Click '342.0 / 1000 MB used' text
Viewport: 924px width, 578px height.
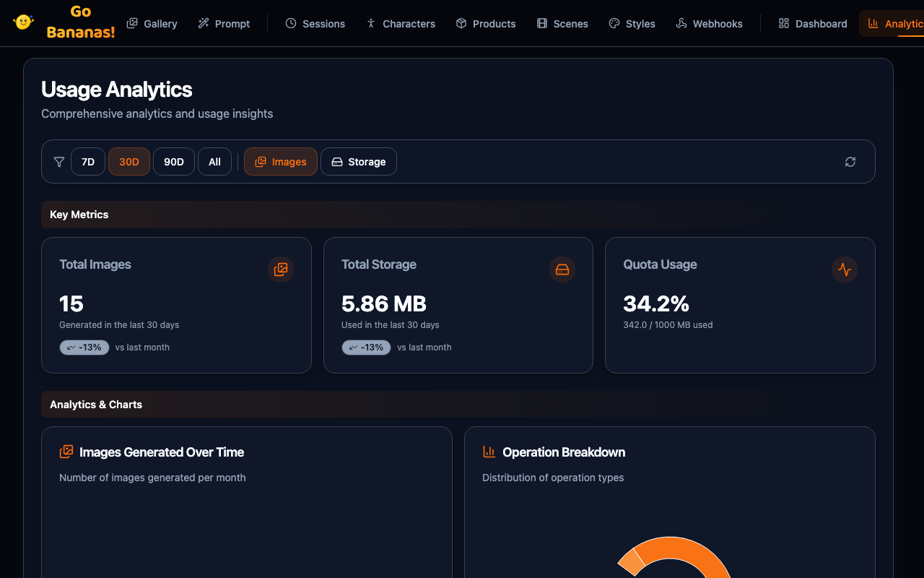[668, 325]
